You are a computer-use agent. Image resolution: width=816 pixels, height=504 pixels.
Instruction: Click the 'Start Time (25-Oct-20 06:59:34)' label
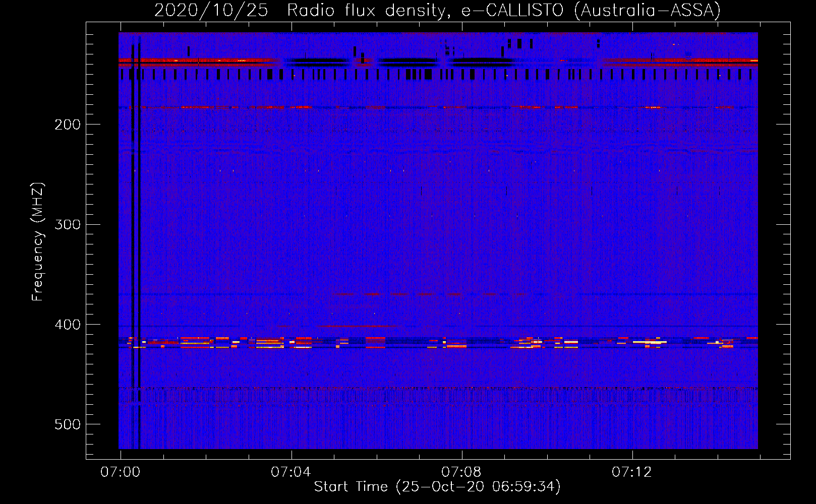point(437,487)
